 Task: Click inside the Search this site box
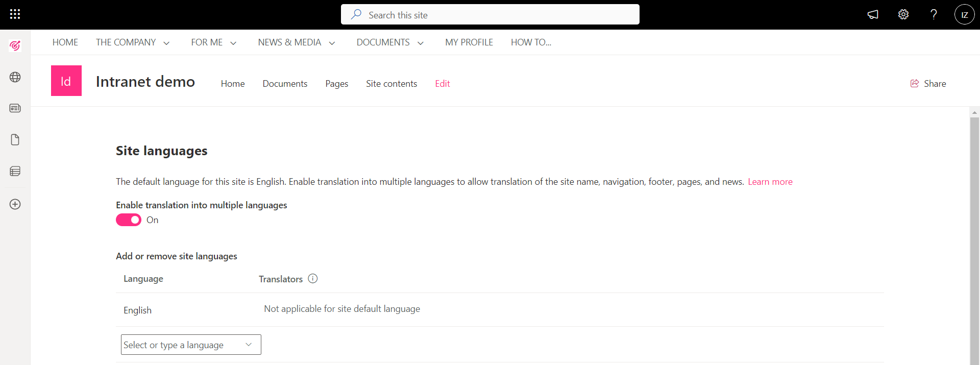pos(490,15)
